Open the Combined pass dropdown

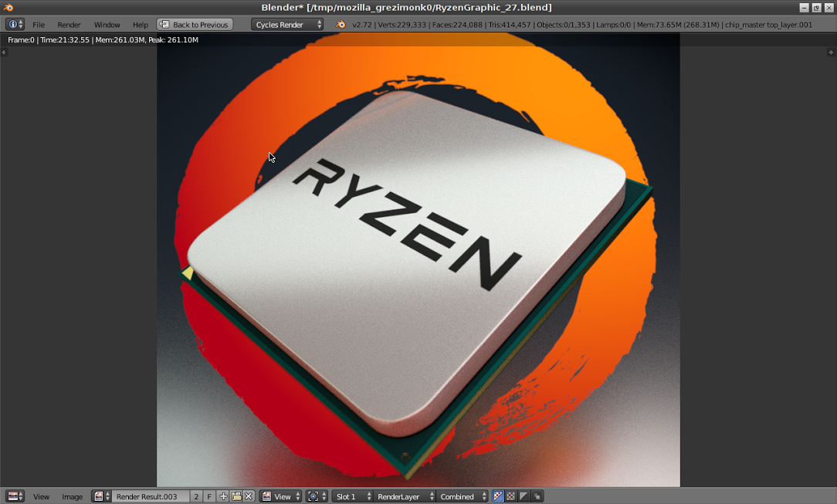pyautogui.click(x=463, y=496)
